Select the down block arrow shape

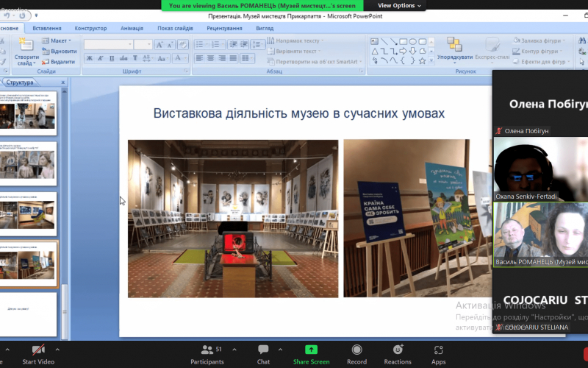(x=412, y=51)
